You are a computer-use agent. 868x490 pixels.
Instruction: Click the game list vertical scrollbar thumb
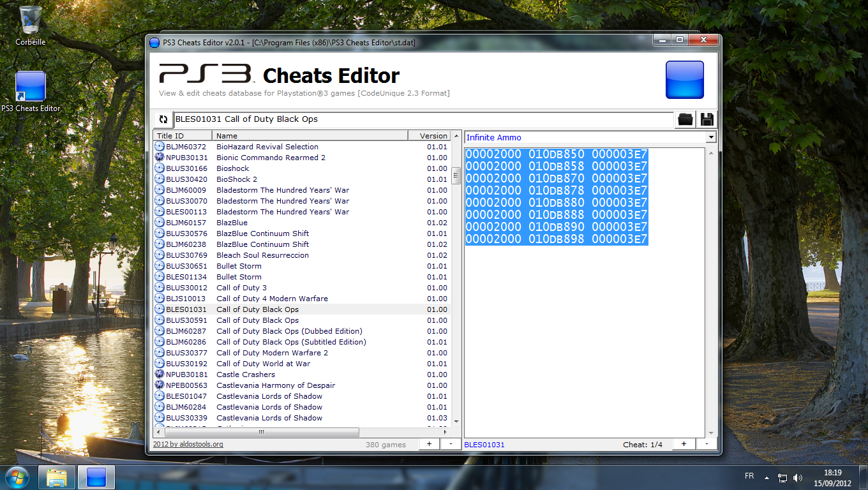point(456,175)
